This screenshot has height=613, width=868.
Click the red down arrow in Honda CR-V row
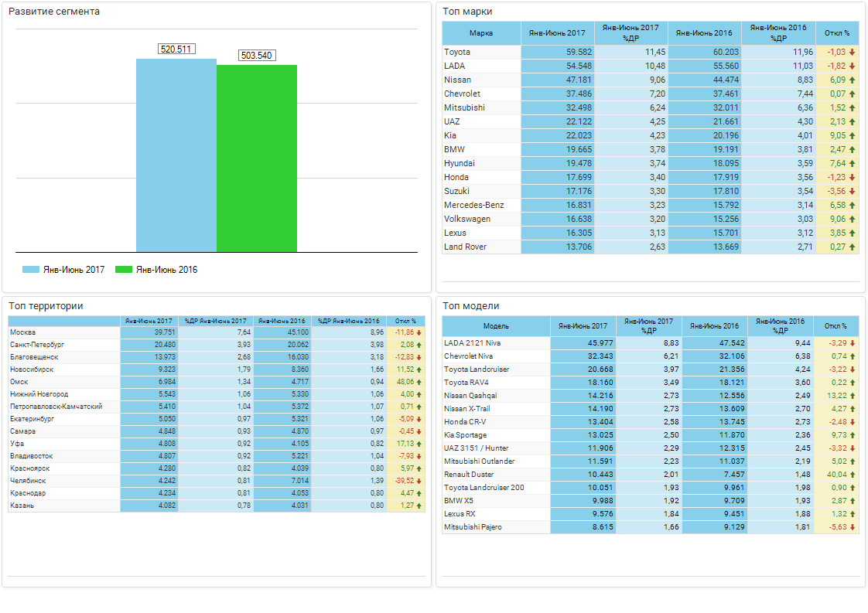click(x=853, y=422)
